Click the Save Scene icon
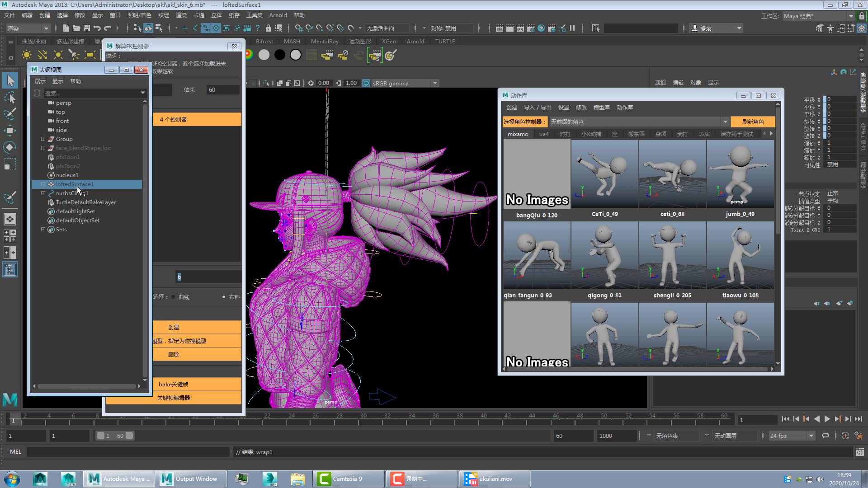 (86, 28)
